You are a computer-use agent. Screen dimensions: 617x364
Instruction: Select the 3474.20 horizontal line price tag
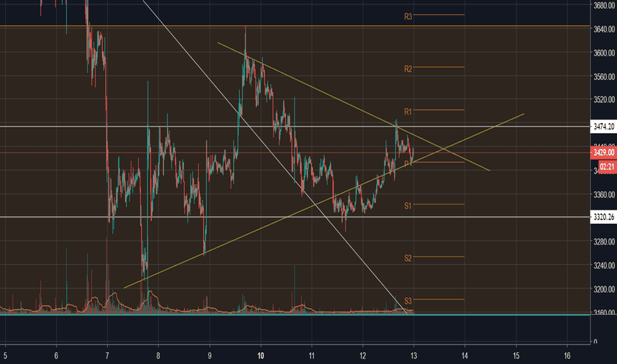coord(604,126)
